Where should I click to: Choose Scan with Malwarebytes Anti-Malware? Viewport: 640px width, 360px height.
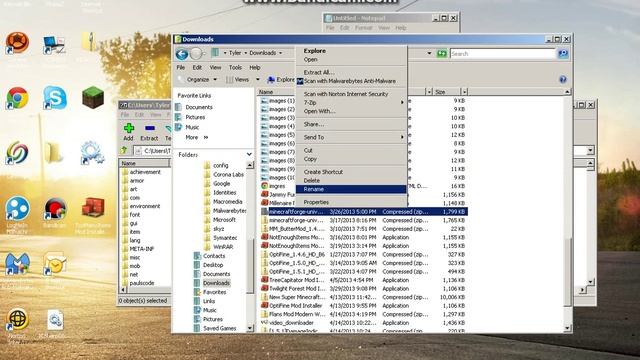click(x=351, y=81)
